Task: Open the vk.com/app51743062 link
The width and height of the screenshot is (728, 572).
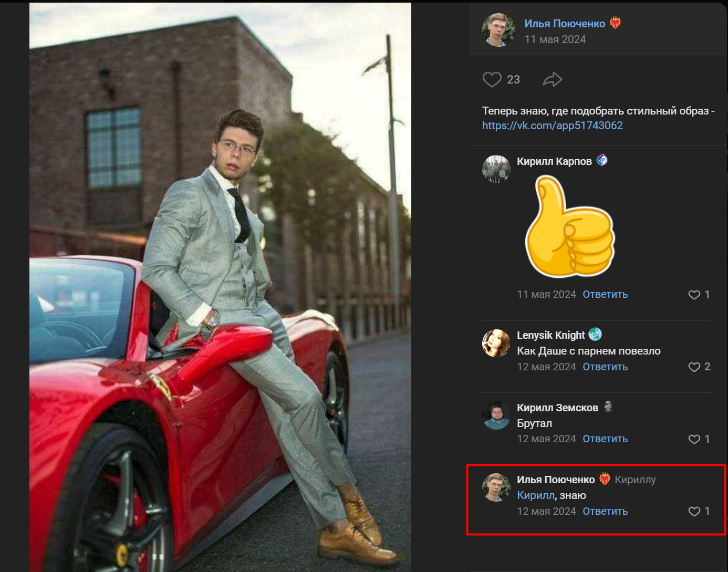Action: coord(552,126)
